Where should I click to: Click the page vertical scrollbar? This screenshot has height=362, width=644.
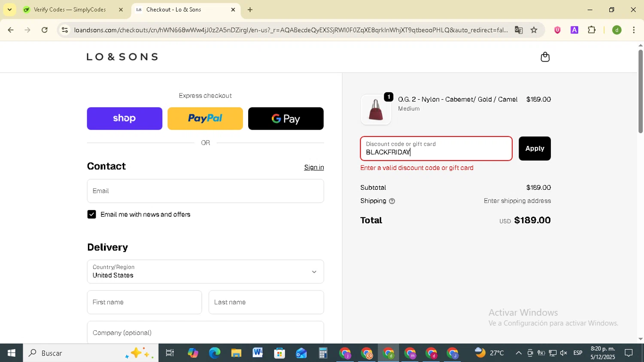pyautogui.click(x=640, y=91)
